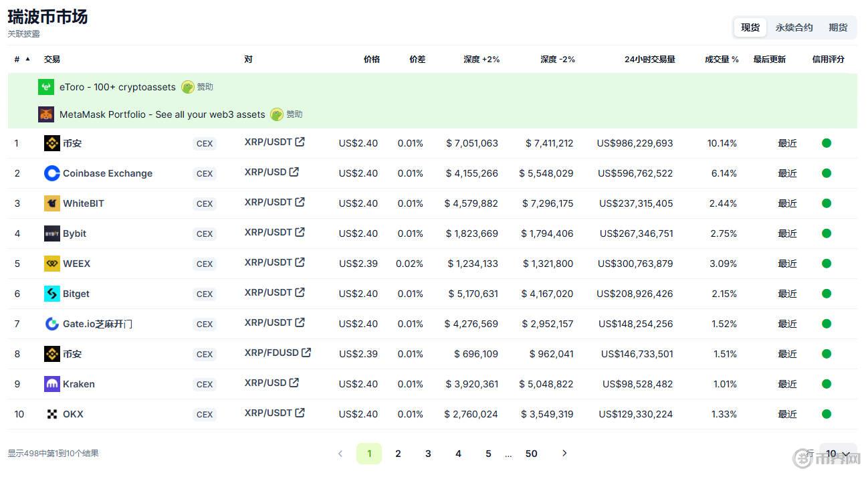Screen dimensions: 868x477
Task: Open the MetaMask Portfolio sponsored link
Action: [160, 114]
